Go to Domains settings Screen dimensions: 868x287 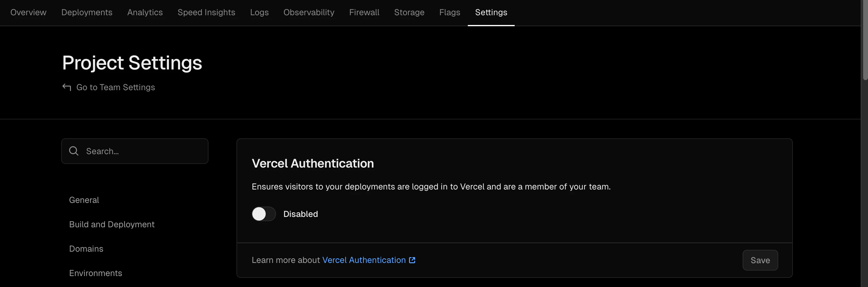point(86,249)
